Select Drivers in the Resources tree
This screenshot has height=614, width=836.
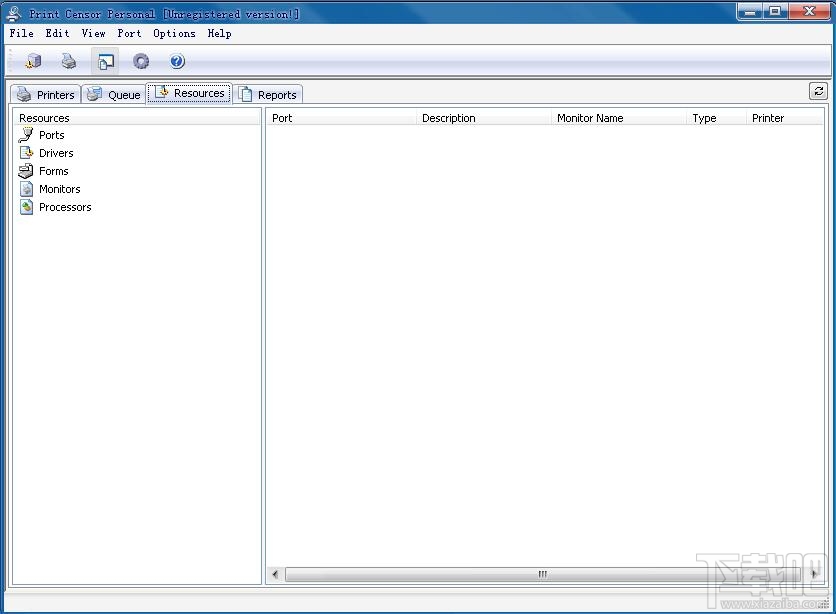(56, 154)
